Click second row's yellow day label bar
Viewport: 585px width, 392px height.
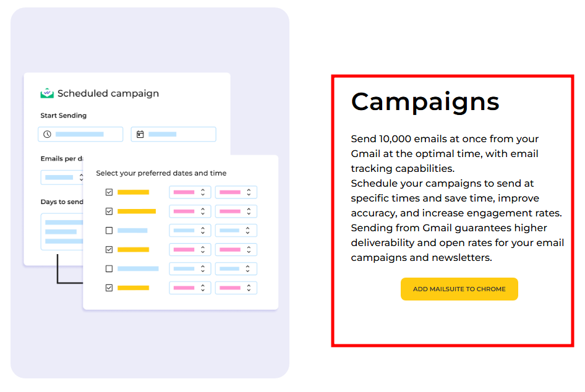pos(137,211)
